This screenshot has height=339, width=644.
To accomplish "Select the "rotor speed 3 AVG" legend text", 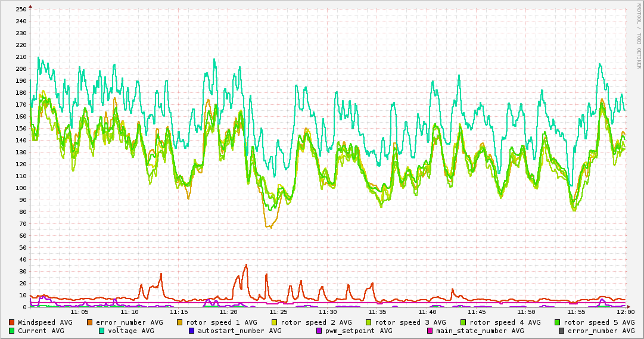I will point(410,322).
